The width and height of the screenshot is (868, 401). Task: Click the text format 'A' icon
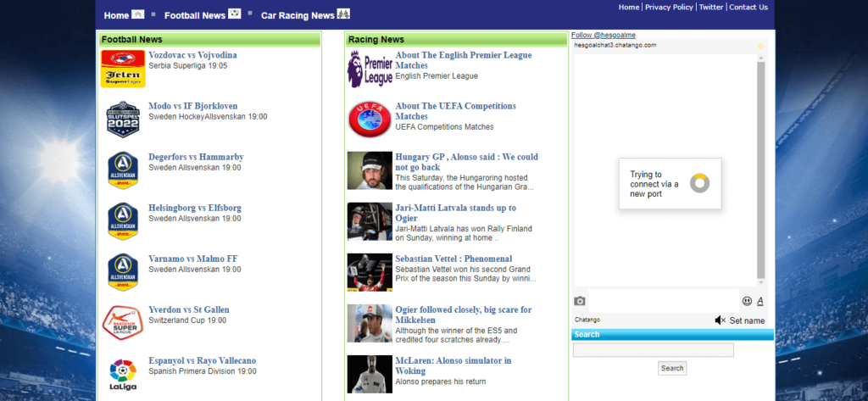coord(760,301)
